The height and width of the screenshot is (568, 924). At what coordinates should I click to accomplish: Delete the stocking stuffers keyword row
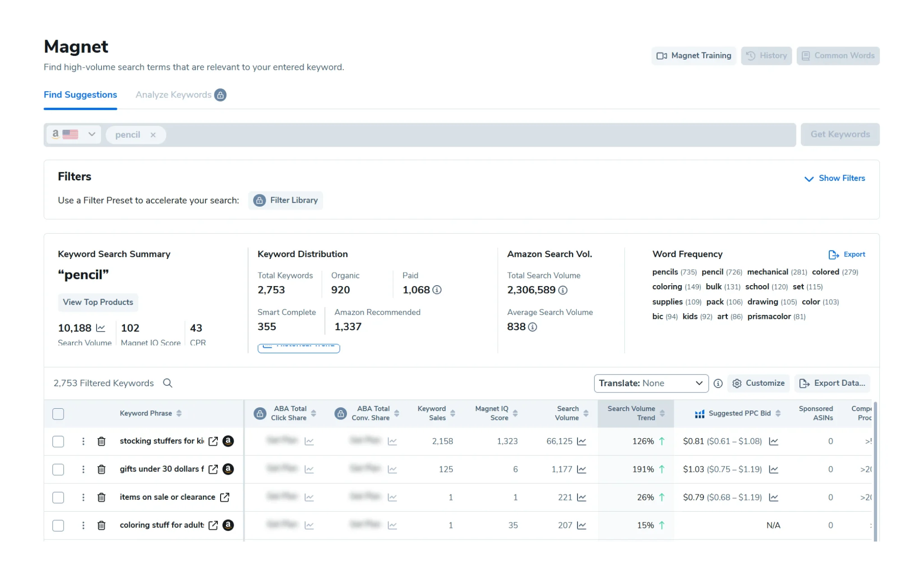click(102, 441)
